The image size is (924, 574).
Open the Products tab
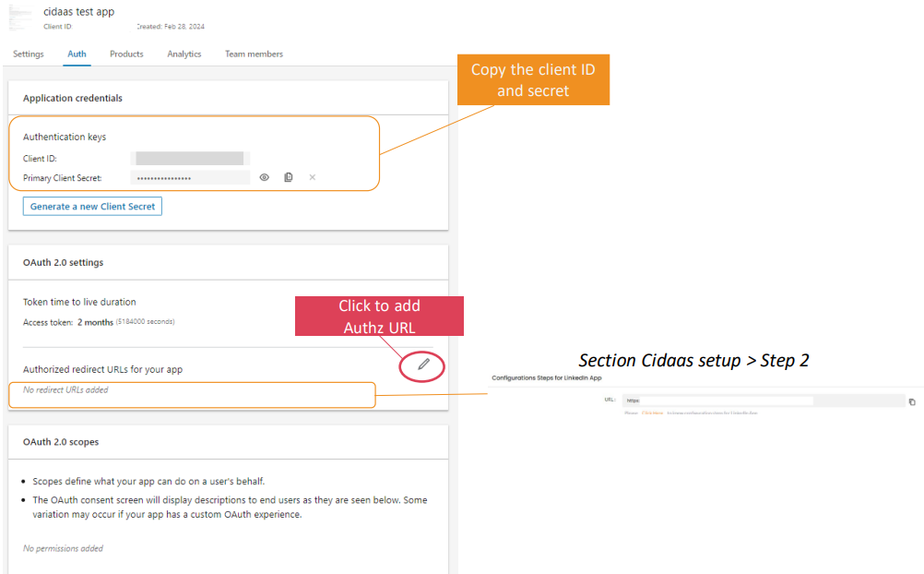[125, 54]
